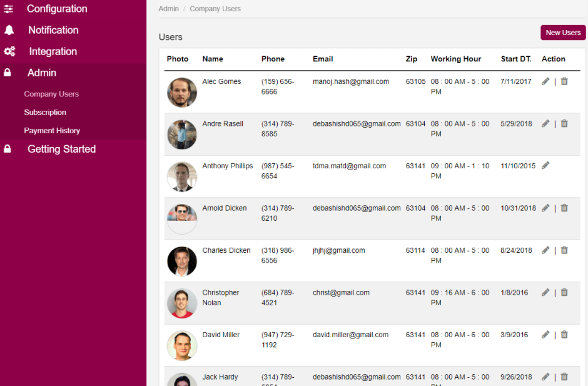Screen dimensions: 588x386
Task: Select Payment History submenu item
Action: coord(52,131)
